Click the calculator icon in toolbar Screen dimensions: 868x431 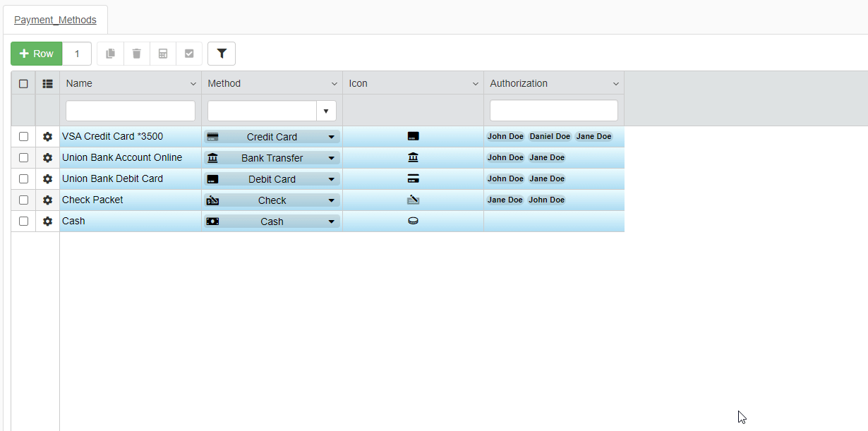click(x=163, y=54)
